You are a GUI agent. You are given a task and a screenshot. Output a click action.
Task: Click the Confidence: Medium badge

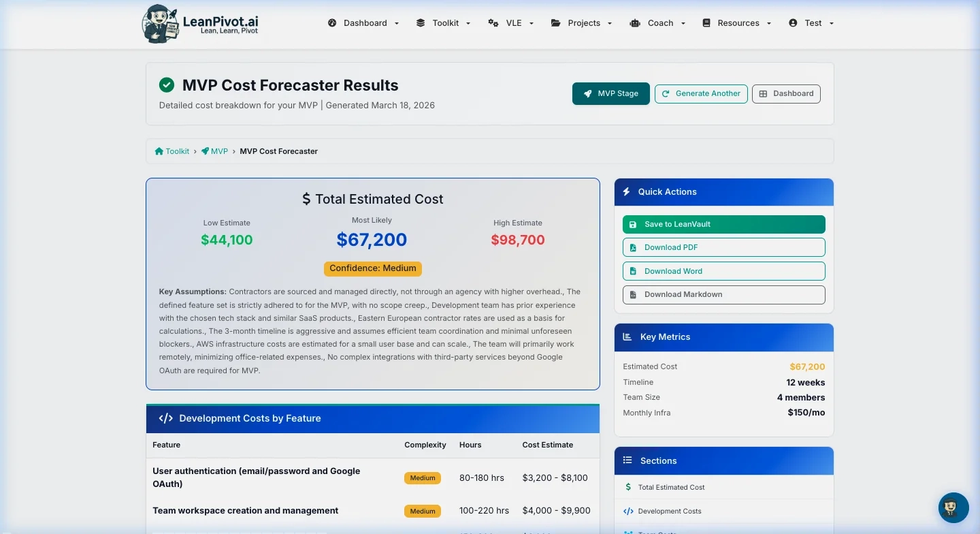(x=372, y=268)
